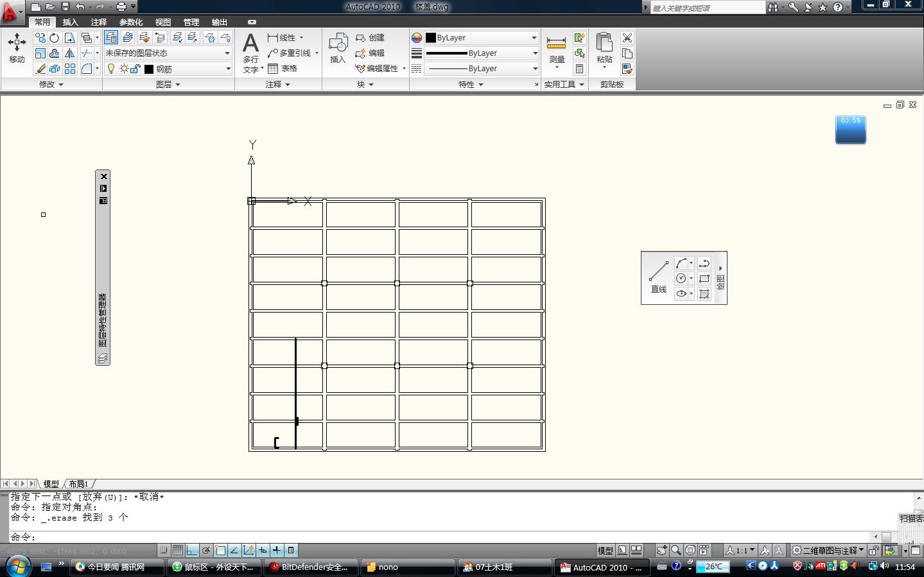Click the Measure (测量) tool
924x577 pixels.
point(556,51)
